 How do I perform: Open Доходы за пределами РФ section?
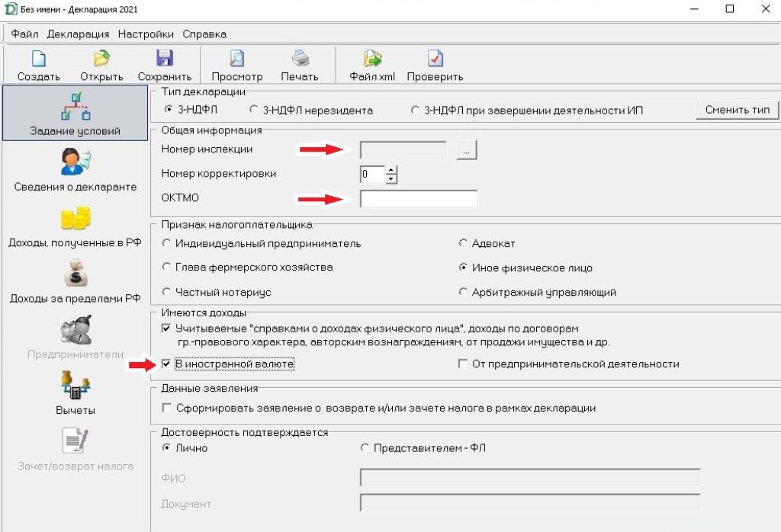tap(76, 282)
